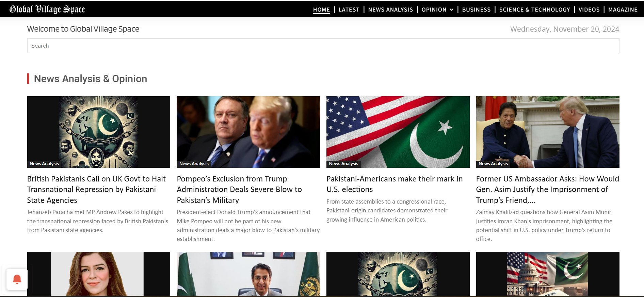Open Science & Technology section

[x=534, y=10]
